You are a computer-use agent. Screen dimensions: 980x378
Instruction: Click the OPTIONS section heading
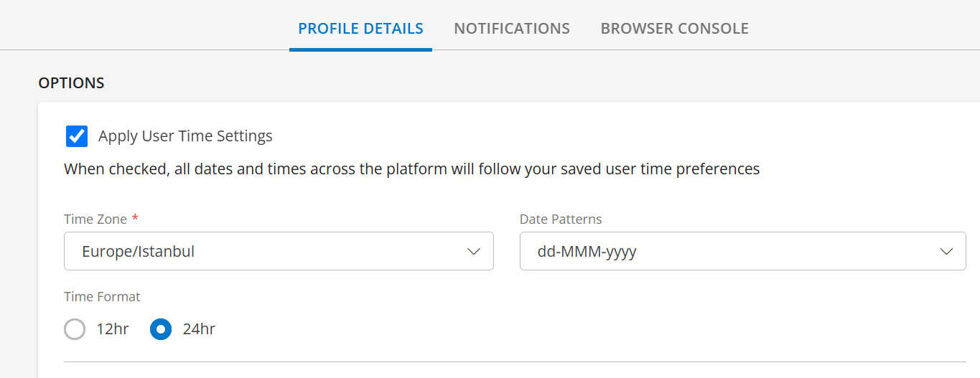[71, 83]
